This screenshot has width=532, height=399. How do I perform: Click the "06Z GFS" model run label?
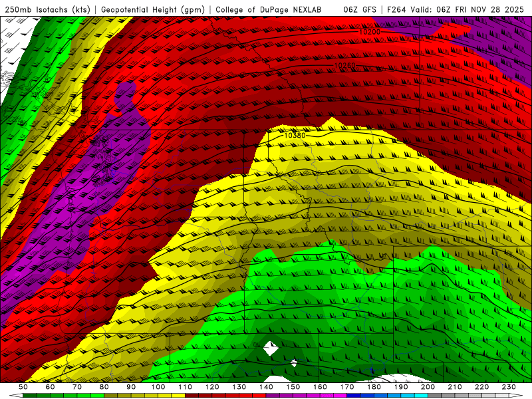[360, 9]
